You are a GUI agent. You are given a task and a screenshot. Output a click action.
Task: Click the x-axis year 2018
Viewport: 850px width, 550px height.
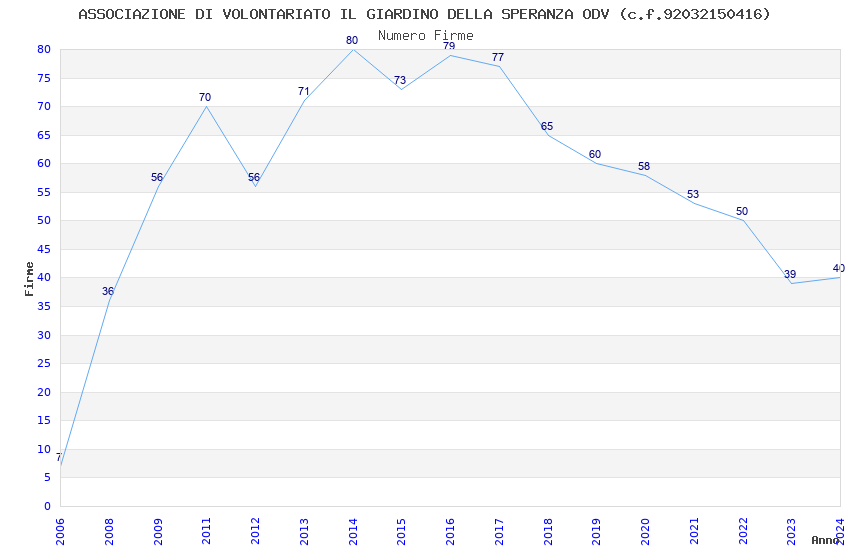click(x=548, y=532)
